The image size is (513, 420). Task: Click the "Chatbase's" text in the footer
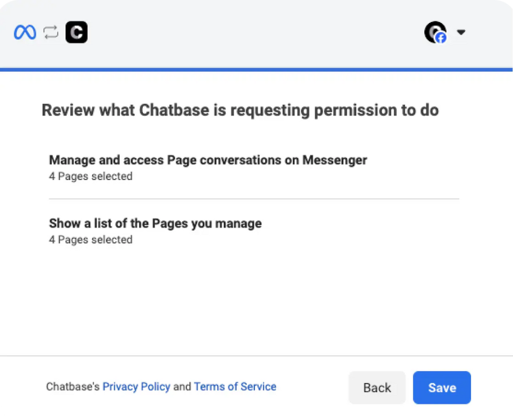[73, 386]
